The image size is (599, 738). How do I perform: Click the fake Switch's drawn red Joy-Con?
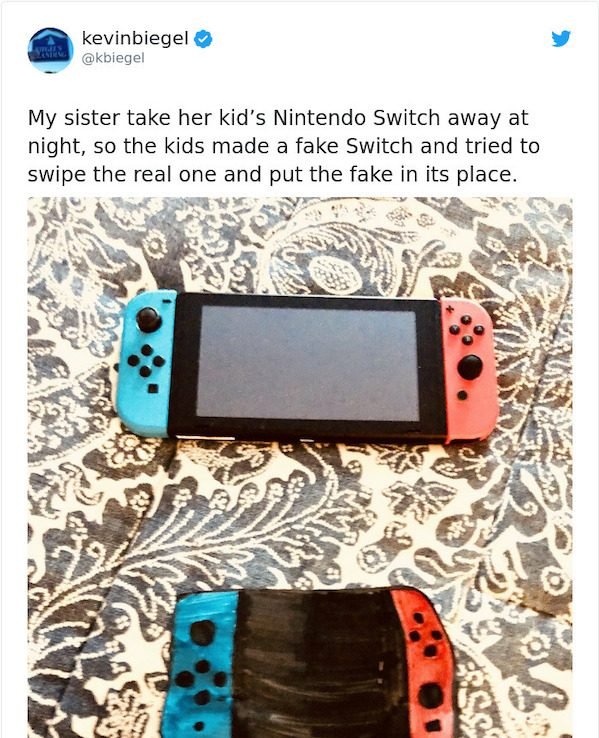[423, 663]
